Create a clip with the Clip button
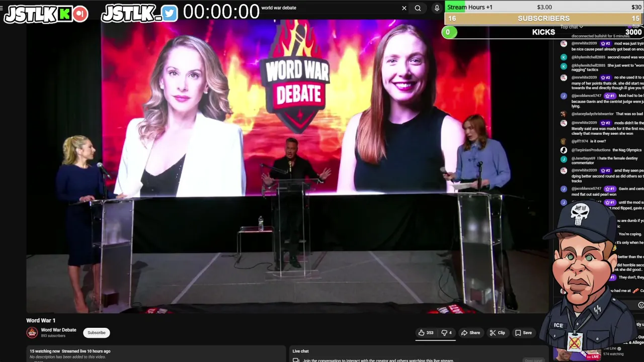This screenshot has height=362, width=644. 498,333
